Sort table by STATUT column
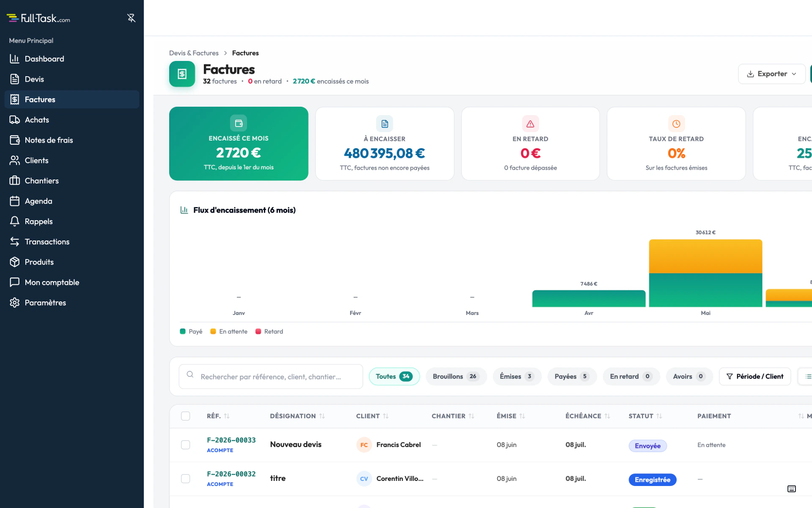The height and width of the screenshot is (508, 812). point(645,416)
